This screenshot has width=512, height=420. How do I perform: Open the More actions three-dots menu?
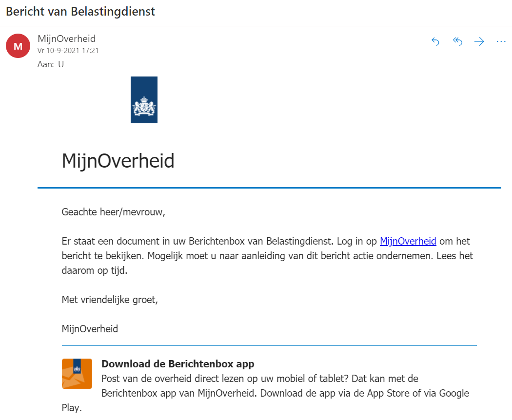point(501,41)
